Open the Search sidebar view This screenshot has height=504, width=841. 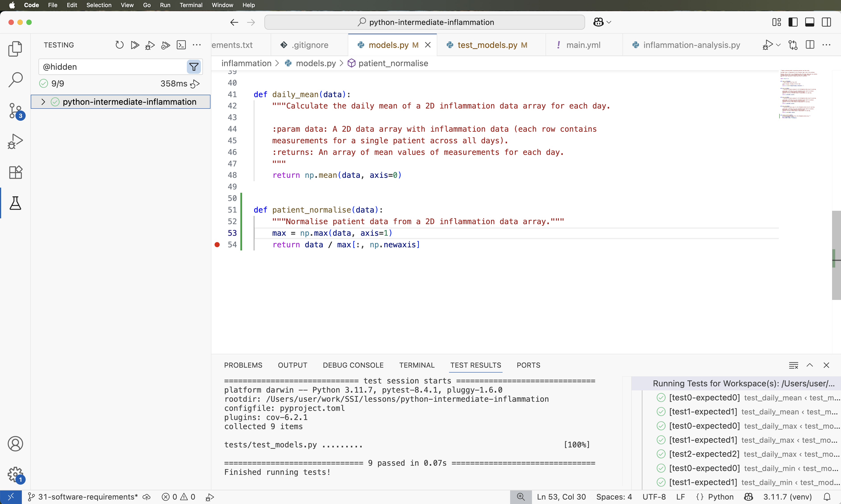point(15,80)
